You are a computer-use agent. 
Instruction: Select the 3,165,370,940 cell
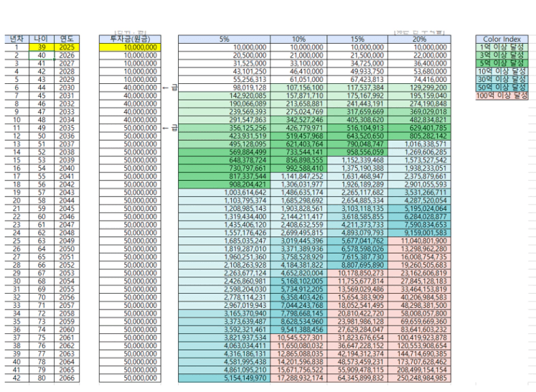click(224, 313)
